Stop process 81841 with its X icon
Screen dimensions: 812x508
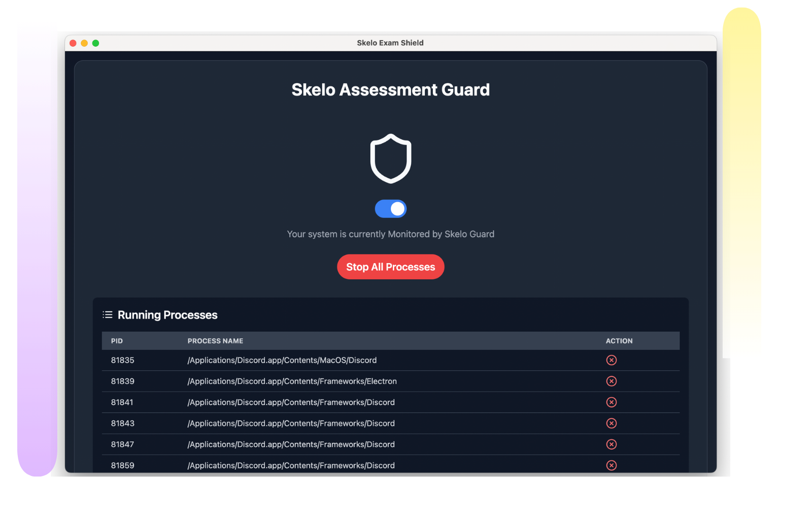(x=611, y=402)
